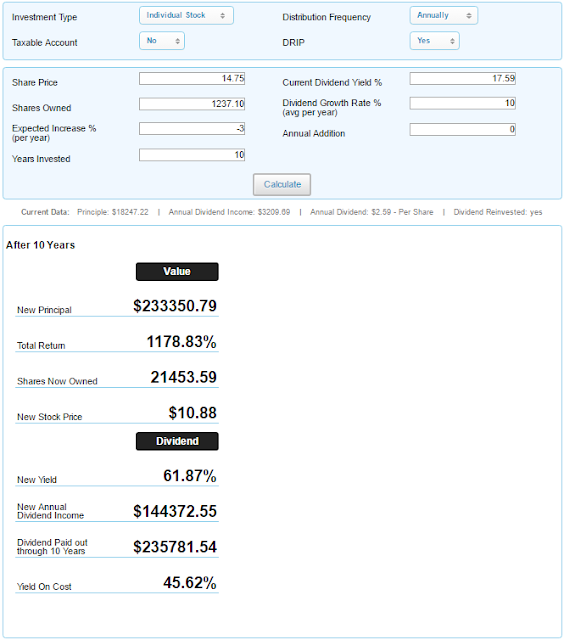Select the New Yield value 61.87%
Viewport: 564px width, 640px height.
click(190, 476)
